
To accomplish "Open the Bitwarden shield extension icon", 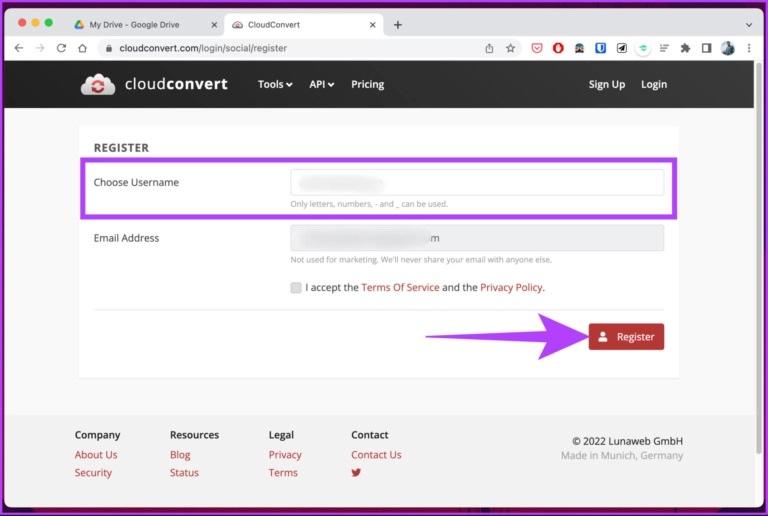I will point(600,48).
